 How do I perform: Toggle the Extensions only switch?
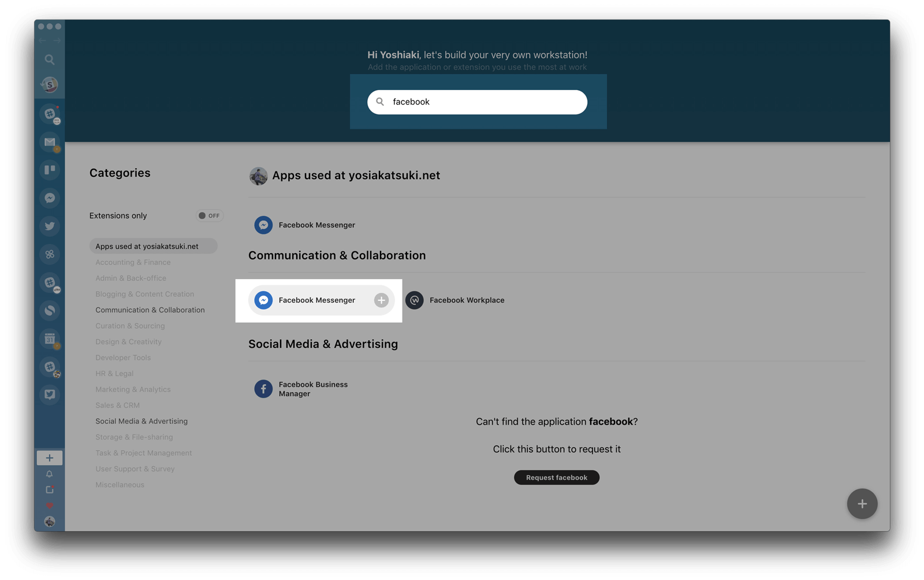click(210, 215)
